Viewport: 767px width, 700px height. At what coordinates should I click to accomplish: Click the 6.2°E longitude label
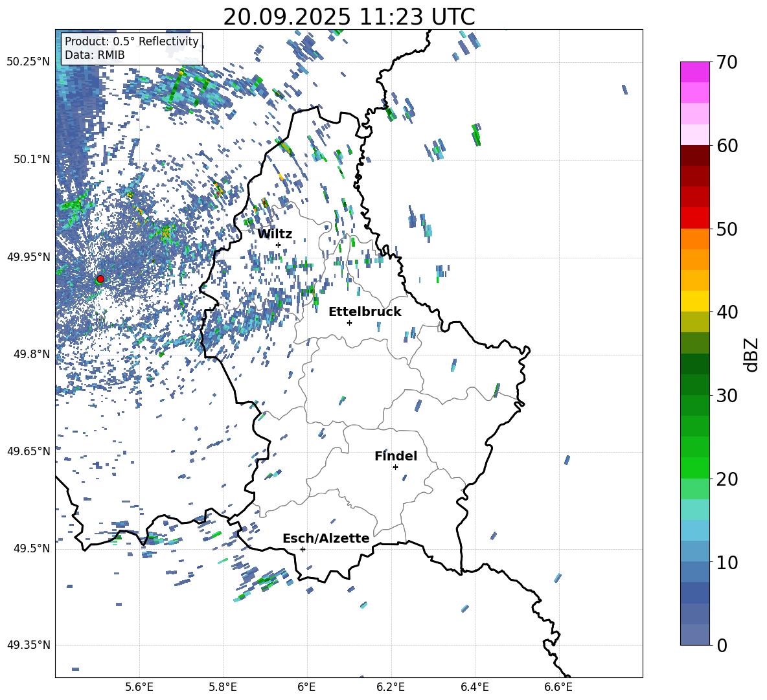click(x=391, y=687)
